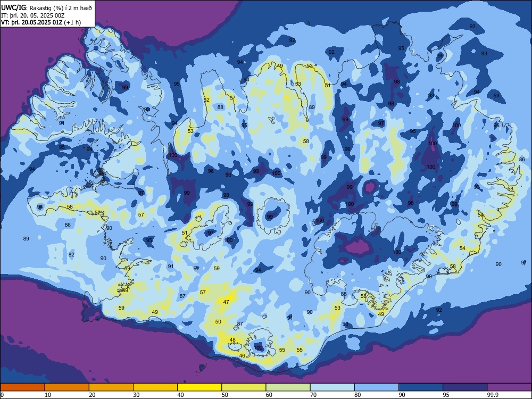Click the humidity value 50 in the south
The height and width of the screenshot is (399, 532).
pos(218,322)
